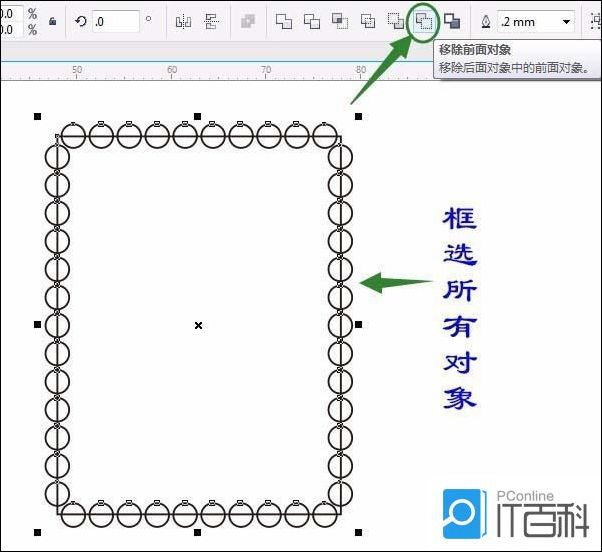Click the horizontal ruler at mark 50
Viewport: 602px width, 552px height.
click(77, 70)
